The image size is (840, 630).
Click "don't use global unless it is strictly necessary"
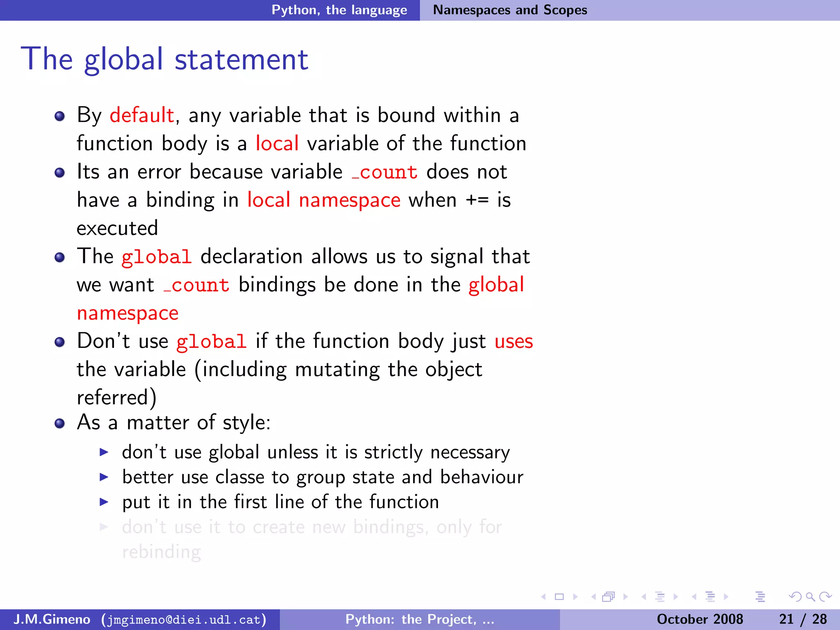click(x=316, y=452)
